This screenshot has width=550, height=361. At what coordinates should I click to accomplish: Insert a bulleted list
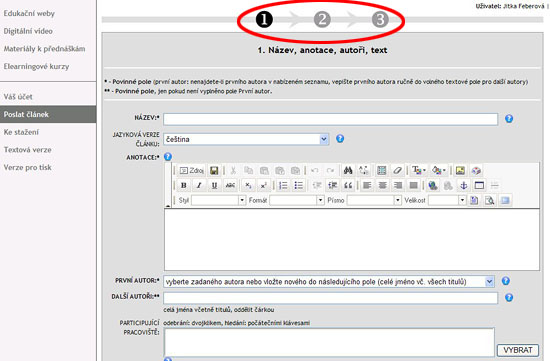pos(299,185)
